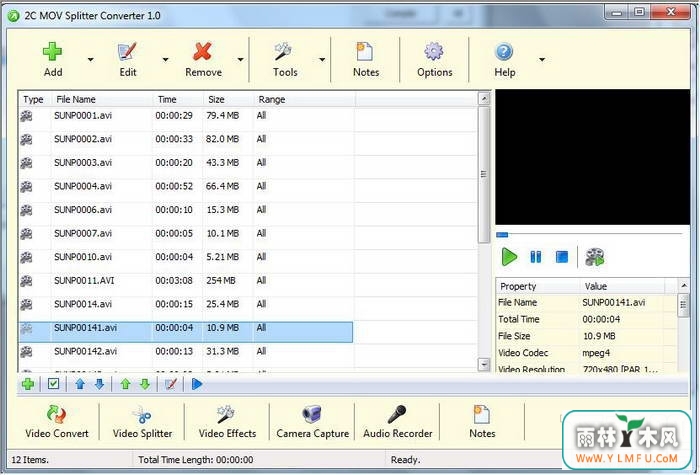Click the film icon of SUNP0004.avi
This screenshot has width=700, height=475.
pos(26,187)
